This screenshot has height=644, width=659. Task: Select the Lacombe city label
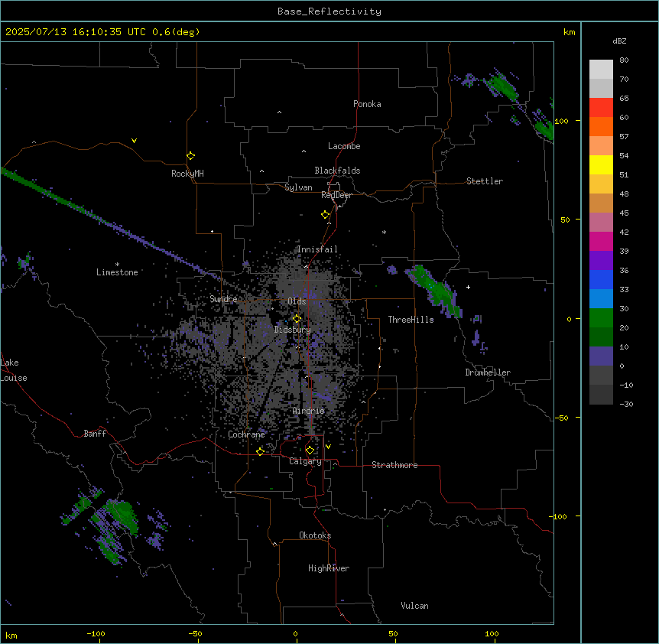tap(344, 146)
